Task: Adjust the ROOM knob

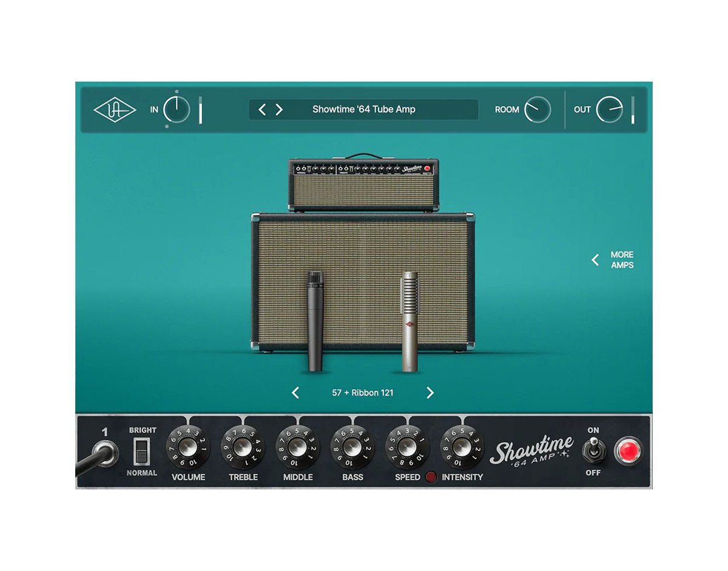Action: pos(538,110)
